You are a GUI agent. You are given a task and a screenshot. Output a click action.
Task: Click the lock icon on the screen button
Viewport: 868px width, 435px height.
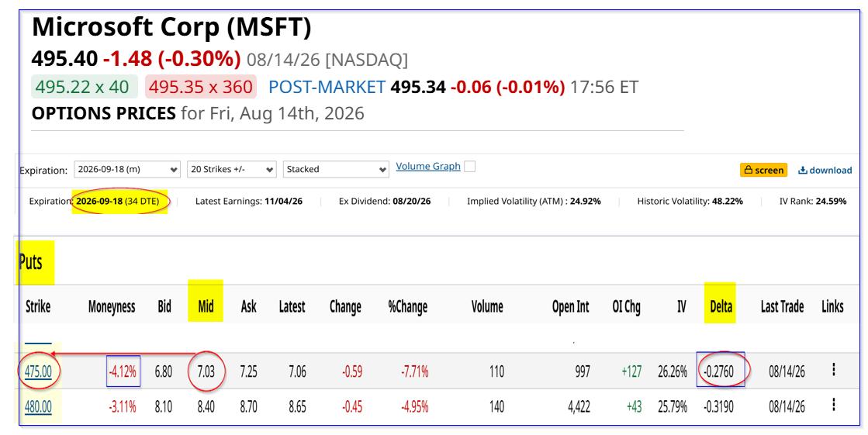(749, 170)
